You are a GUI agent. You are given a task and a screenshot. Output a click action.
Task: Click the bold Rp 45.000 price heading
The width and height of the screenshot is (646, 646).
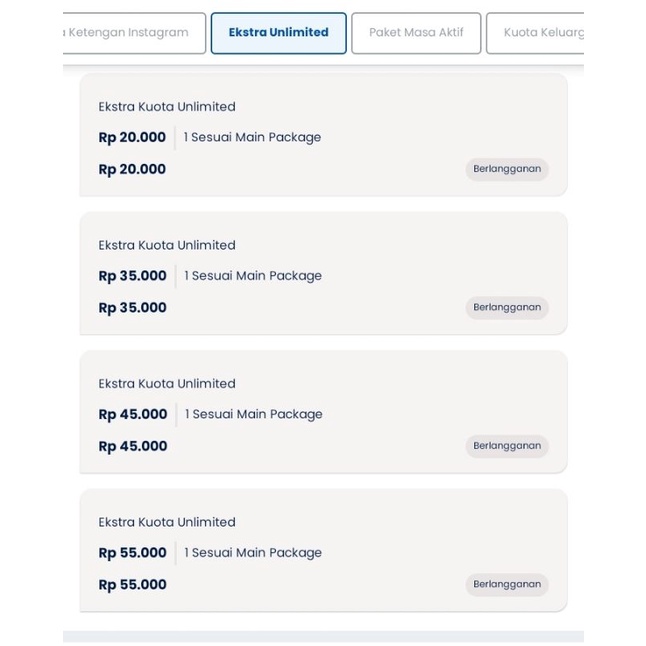click(133, 414)
